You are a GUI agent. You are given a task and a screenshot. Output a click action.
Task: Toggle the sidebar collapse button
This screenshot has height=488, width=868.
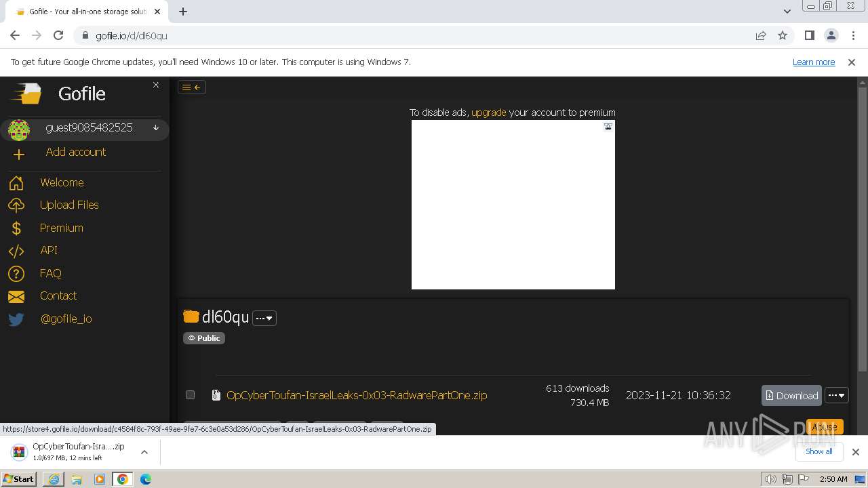[x=192, y=87]
